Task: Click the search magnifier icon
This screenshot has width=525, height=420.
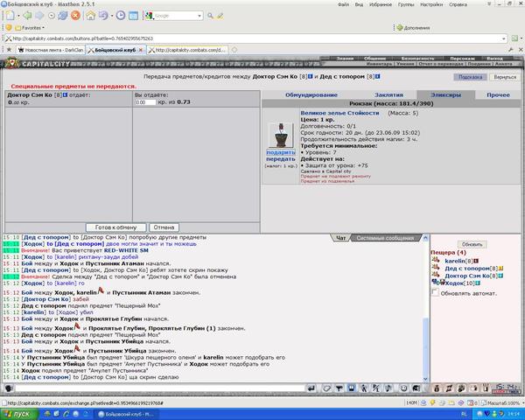Action: (x=210, y=16)
